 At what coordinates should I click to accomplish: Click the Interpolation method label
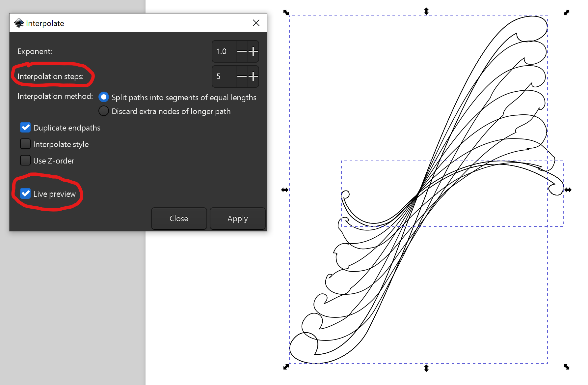[55, 96]
